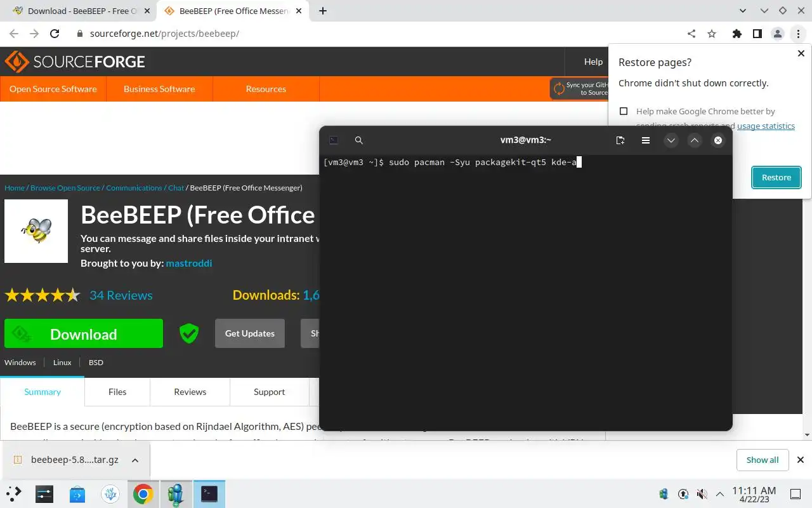This screenshot has height=508, width=812.
Task: Open Chrome profile avatar
Action: tap(777, 34)
